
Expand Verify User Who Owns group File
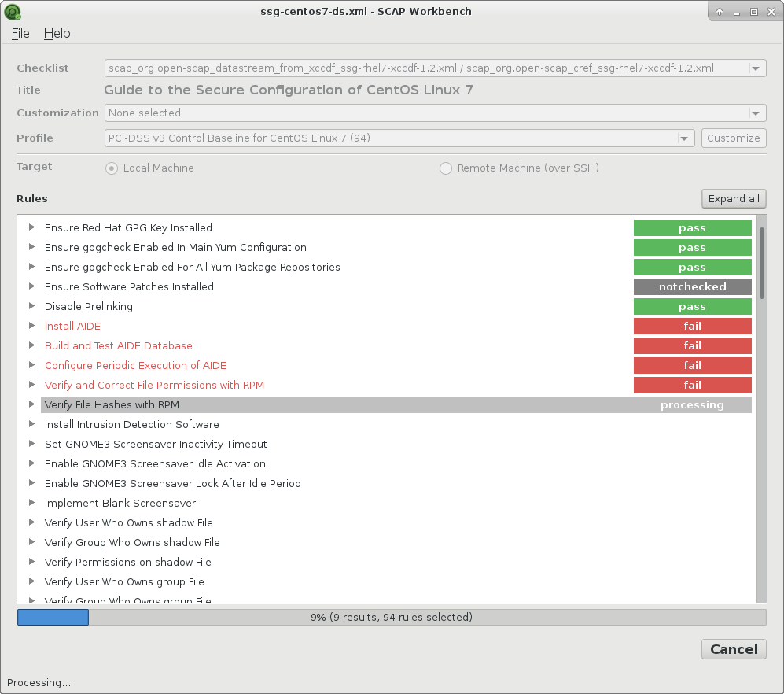point(32,581)
